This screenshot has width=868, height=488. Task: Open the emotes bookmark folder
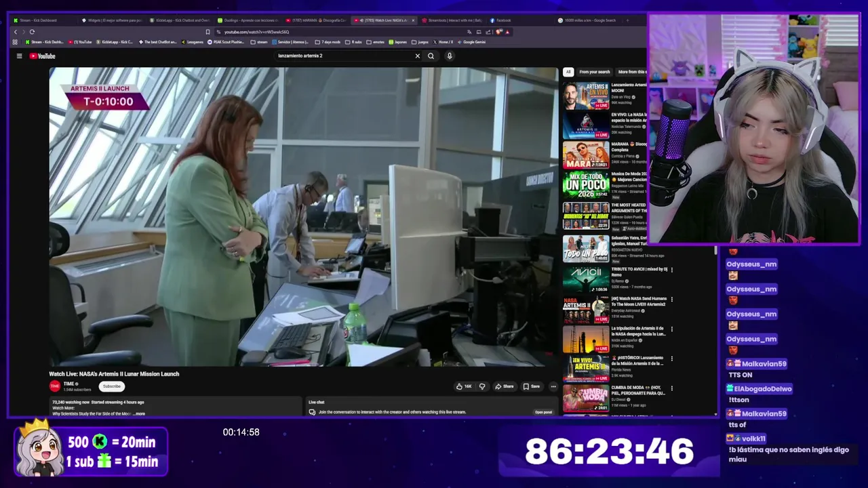pyautogui.click(x=376, y=42)
